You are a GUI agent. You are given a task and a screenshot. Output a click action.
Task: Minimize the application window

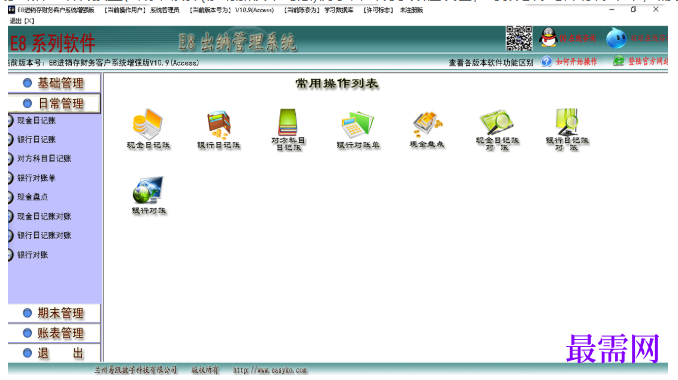click(x=611, y=10)
